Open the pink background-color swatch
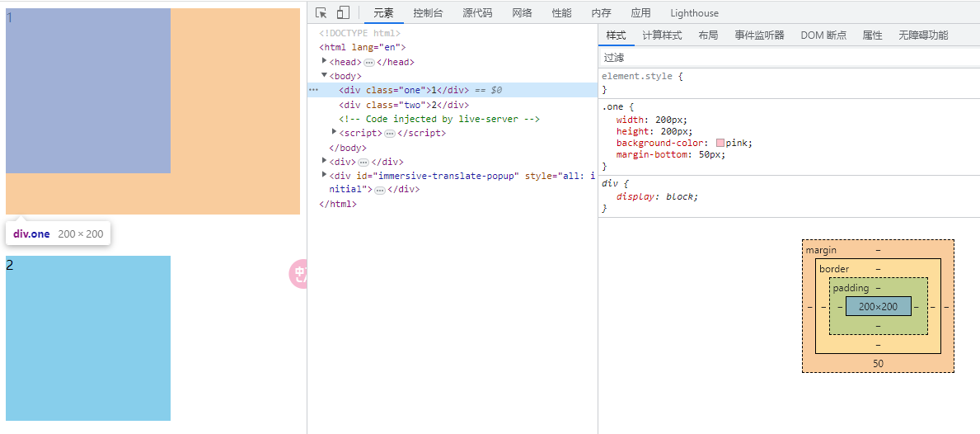Screen dimensions: 980x434 pos(720,144)
